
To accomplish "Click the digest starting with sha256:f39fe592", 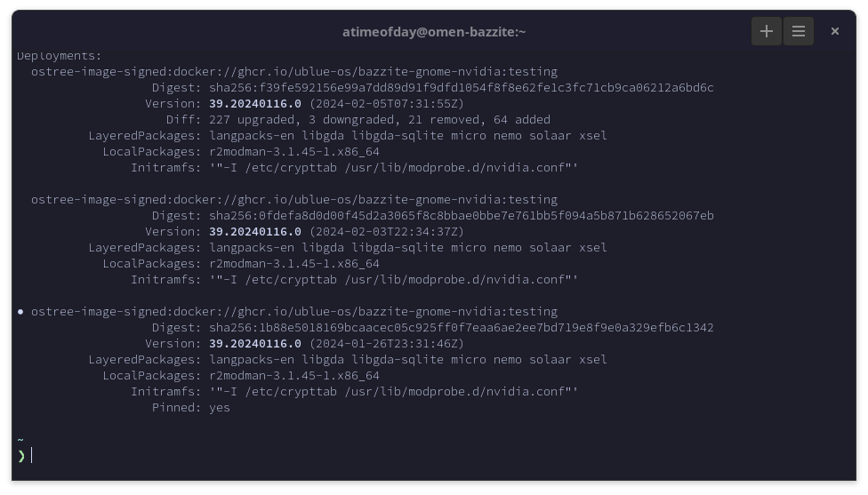I will coord(461,87).
